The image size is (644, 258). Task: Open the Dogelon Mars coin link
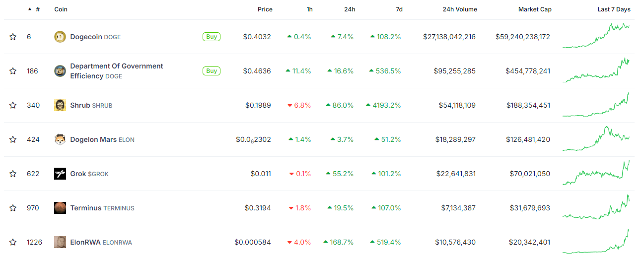click(93, 139)
